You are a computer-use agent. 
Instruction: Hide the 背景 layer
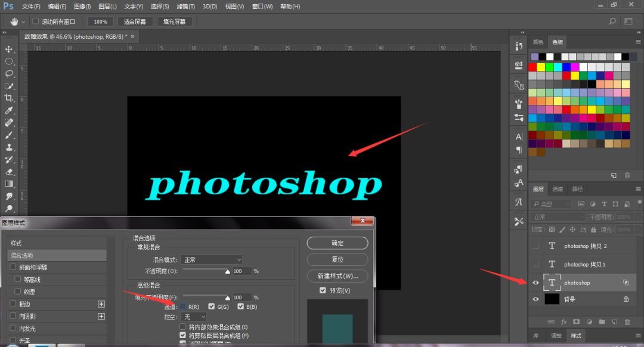point(535,299)
